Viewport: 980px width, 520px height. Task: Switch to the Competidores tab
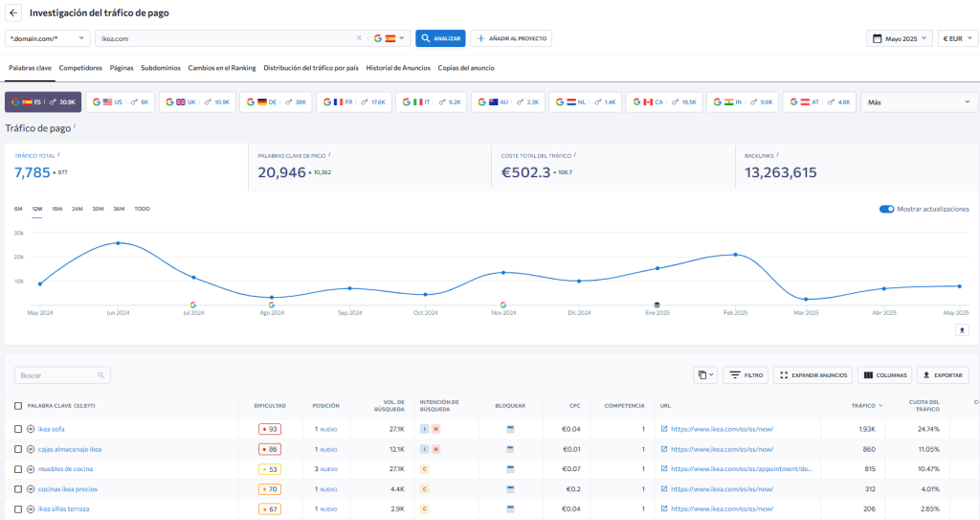tap(80, 68)
